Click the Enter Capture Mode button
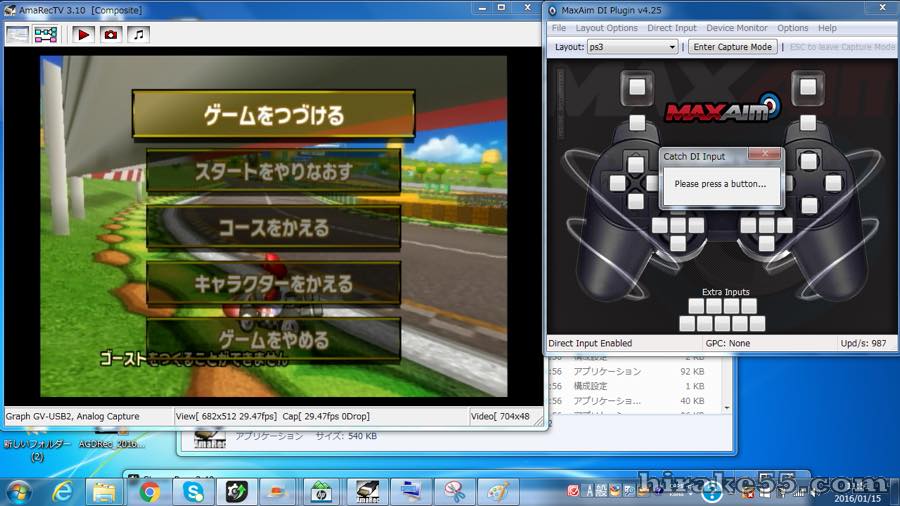900x506 pixels. pos(732,47)
